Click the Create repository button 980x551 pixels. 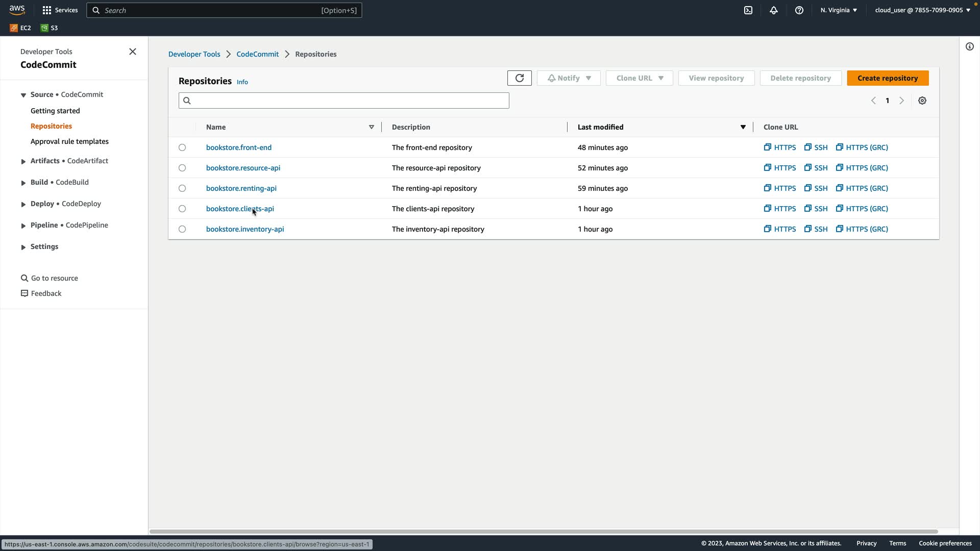[x=887, y=78]
